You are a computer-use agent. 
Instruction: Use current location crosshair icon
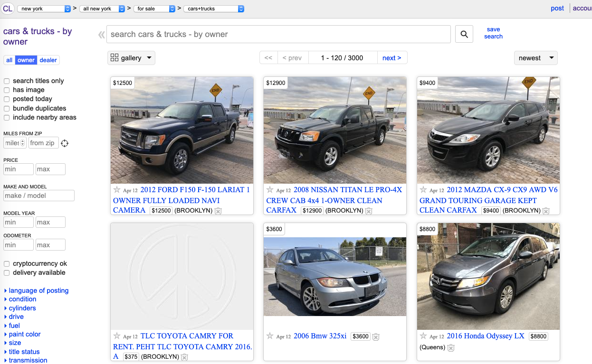click(x=65, y=143)
